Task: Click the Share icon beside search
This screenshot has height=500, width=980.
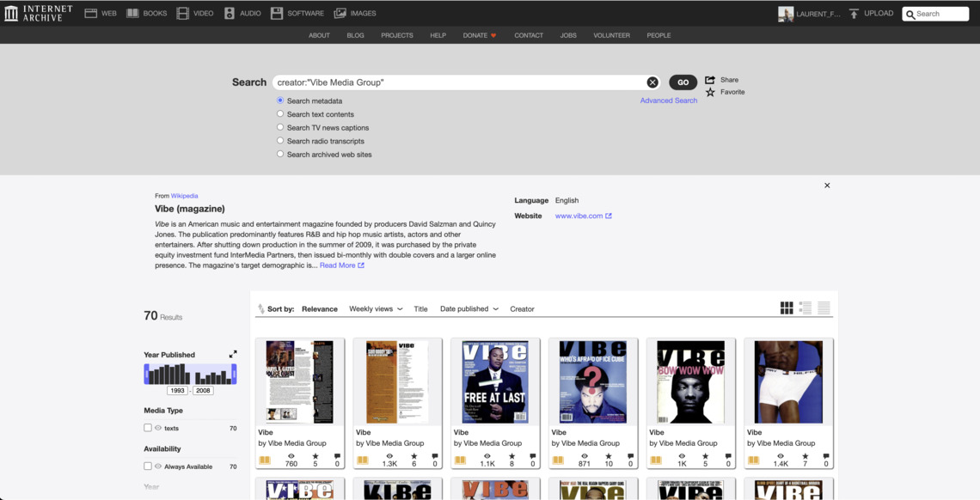Action: point(710,80)
